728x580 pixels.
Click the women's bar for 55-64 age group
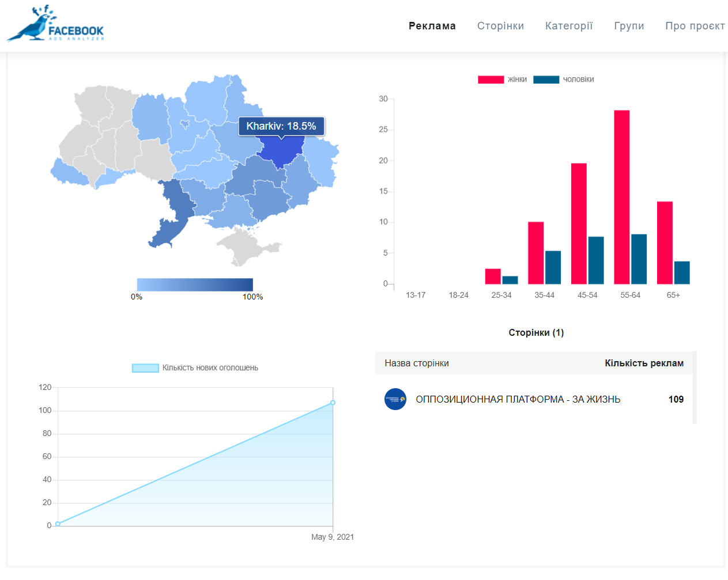(x=621, y=196)
